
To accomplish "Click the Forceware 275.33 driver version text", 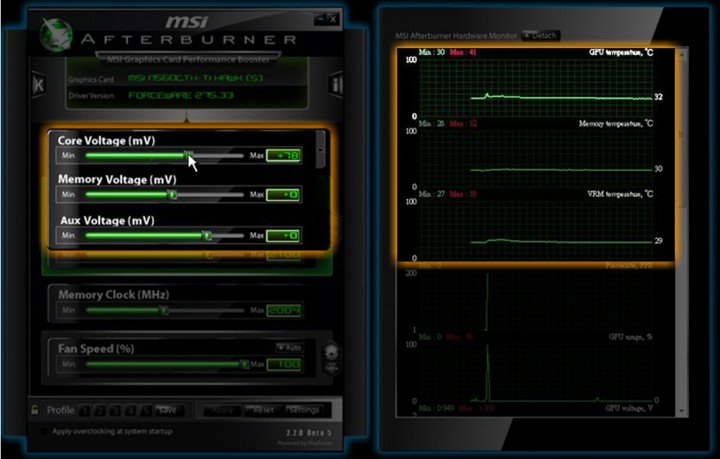I will coord(181,95).
